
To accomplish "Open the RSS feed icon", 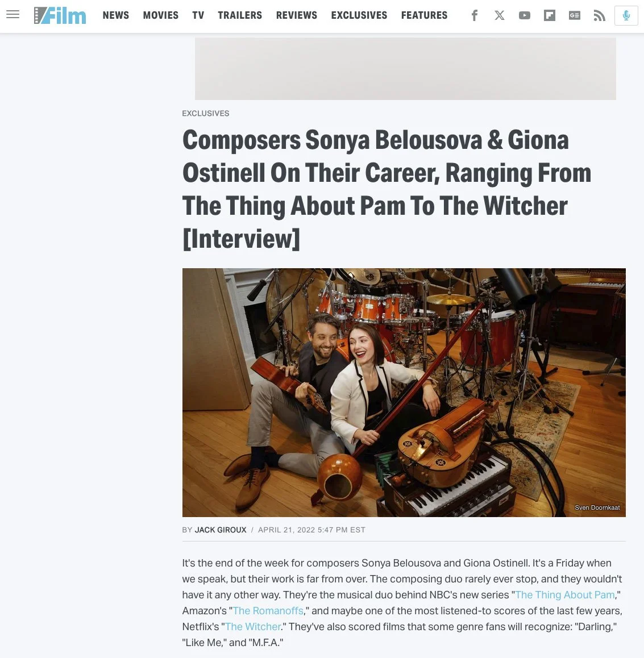I will (x=599, y=15).
